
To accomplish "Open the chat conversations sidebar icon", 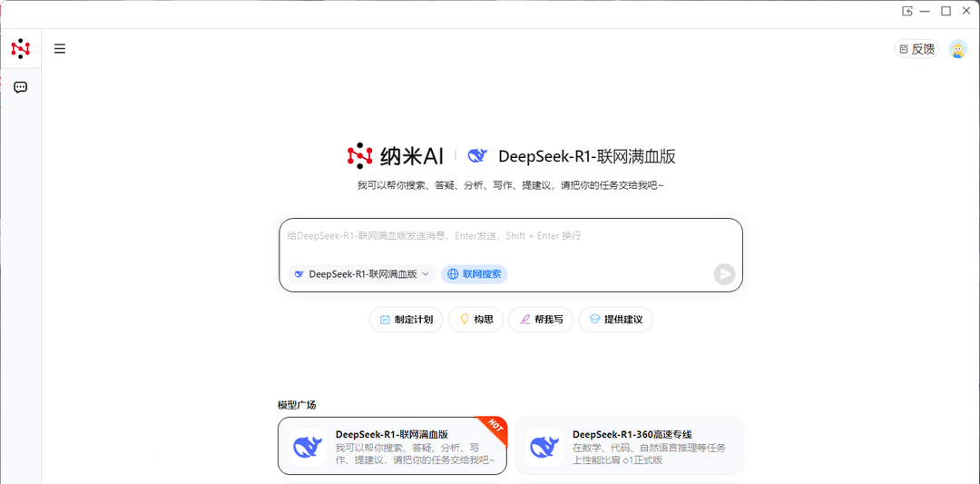I will [20, 87].
